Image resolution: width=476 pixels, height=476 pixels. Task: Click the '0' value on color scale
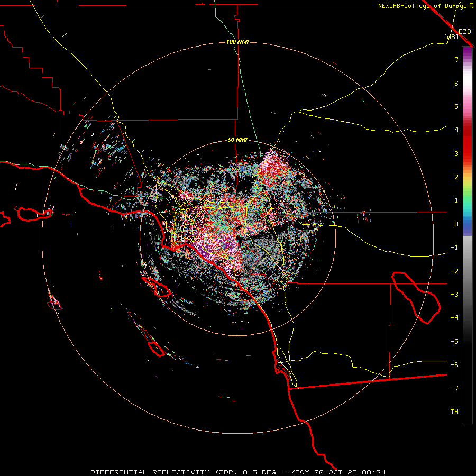[x=456, y=224]
